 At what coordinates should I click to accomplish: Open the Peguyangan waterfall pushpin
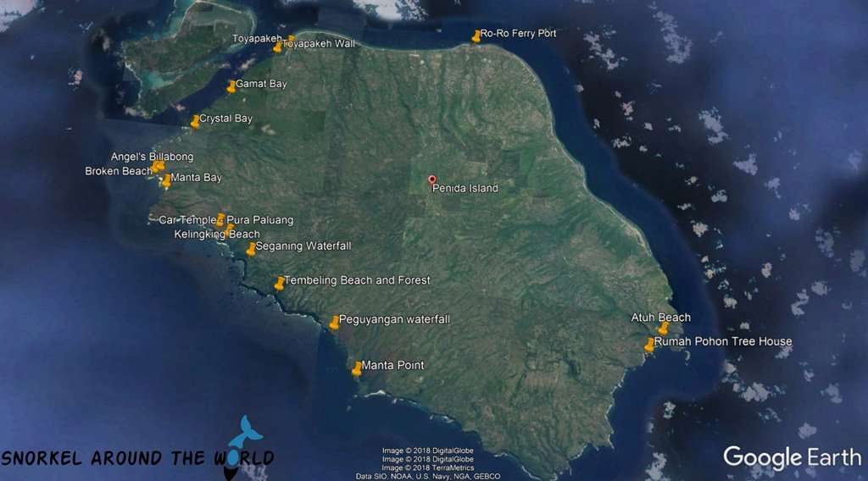point(334,322)
